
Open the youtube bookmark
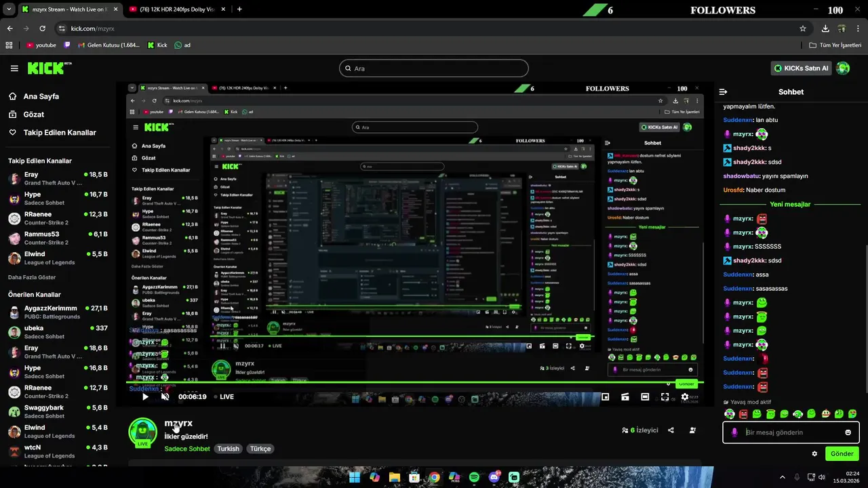(x=41, y=45)
